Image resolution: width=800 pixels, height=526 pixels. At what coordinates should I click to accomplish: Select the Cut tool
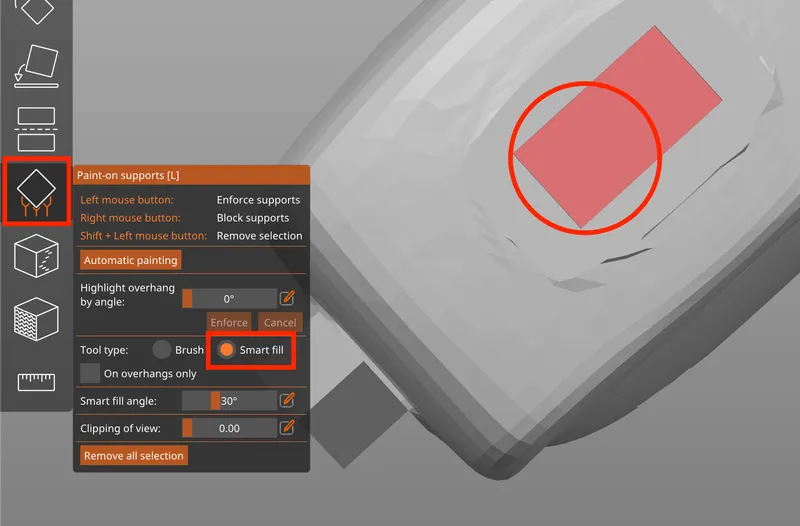point(36,129)
